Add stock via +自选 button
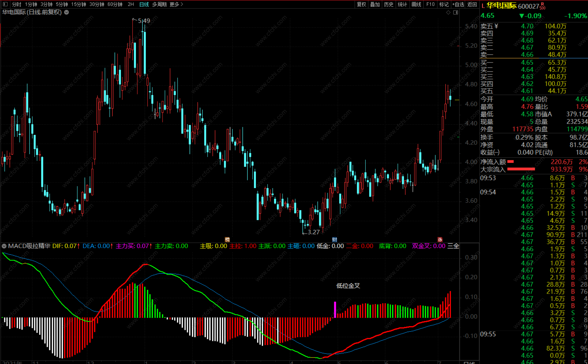This screenshot has height=364, width=588. point(458,4)
